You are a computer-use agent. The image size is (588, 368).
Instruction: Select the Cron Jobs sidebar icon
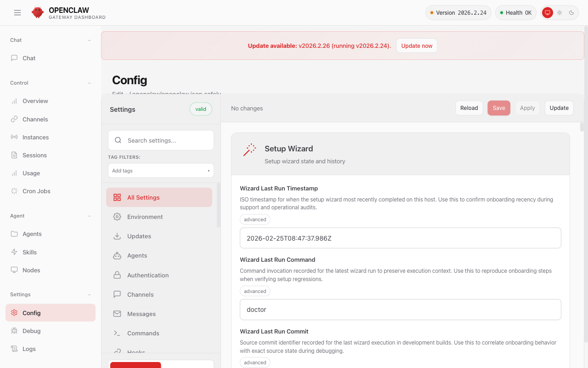(13, 191)
